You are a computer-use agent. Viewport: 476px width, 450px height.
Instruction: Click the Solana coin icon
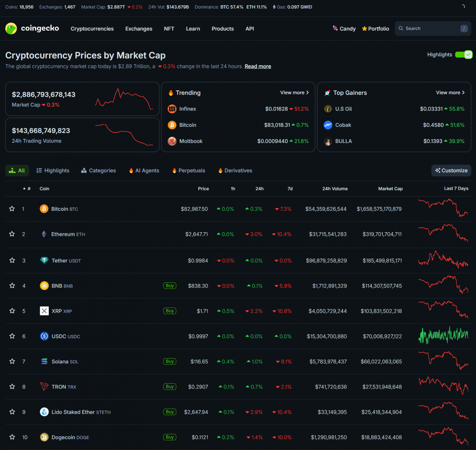(x=44, y=361)
